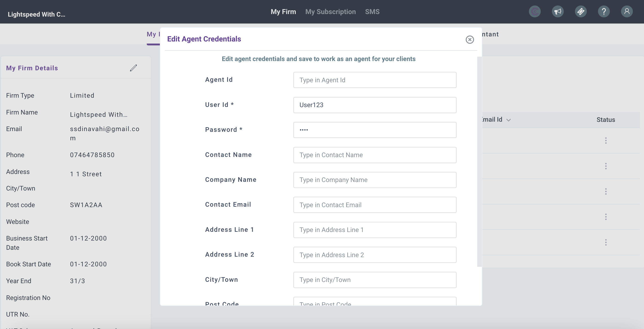
Task: Click the Contact Email text box
Action: [x=375, y=205]
